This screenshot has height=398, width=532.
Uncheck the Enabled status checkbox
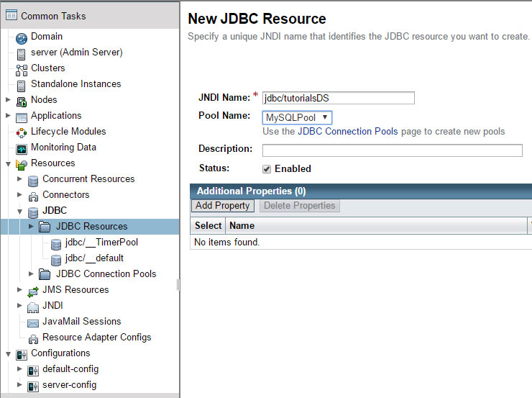pyautogui.click(x=267, y=169)
